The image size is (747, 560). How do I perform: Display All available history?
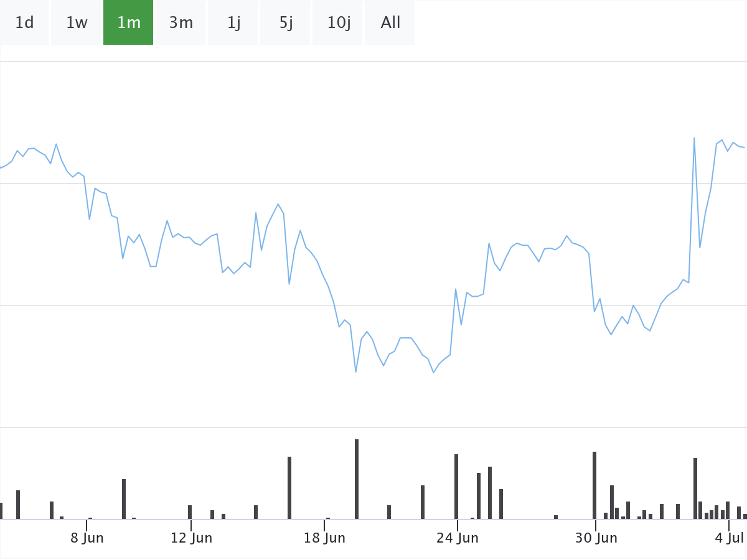coord(390,23)
